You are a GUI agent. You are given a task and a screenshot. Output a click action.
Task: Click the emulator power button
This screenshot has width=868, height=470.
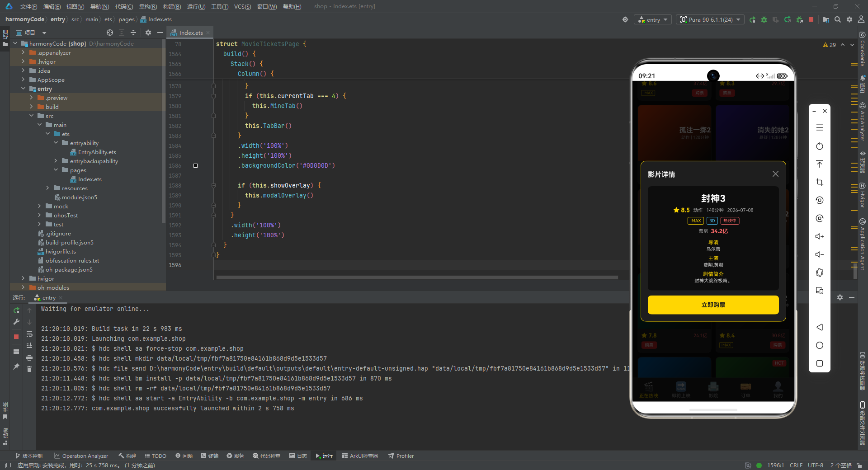point(820,146)
